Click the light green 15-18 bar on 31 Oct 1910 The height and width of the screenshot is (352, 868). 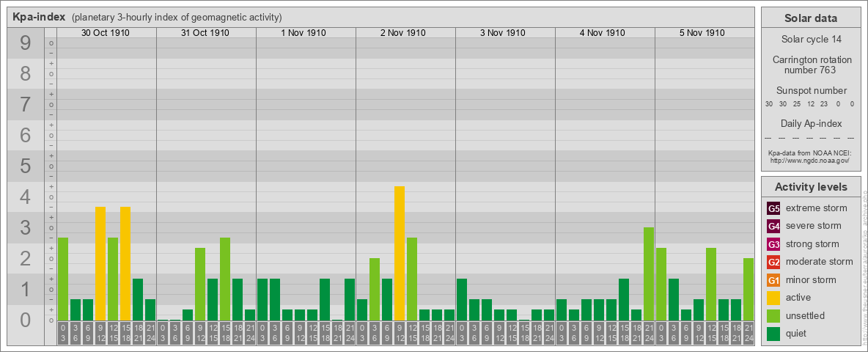point(225,279)
